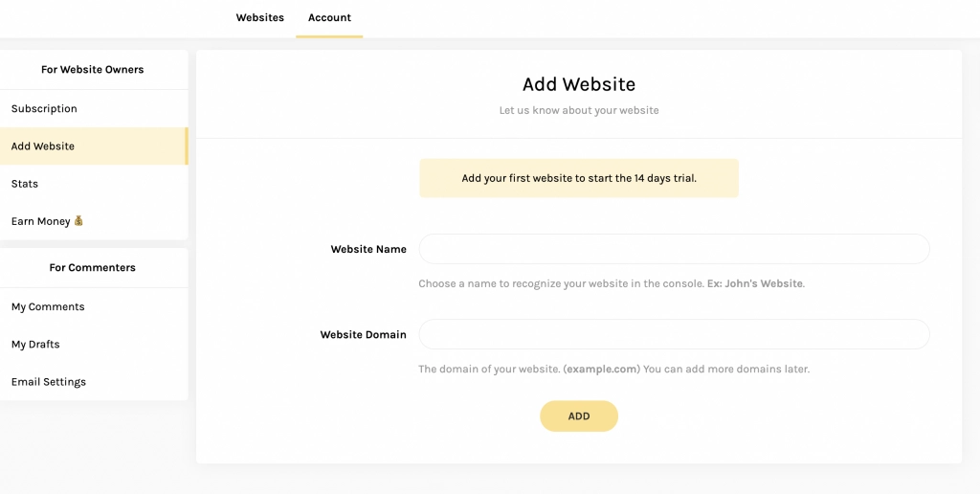Click the money bag icon beside Earn Money
980x494 pixels.
tap(78, 220)
